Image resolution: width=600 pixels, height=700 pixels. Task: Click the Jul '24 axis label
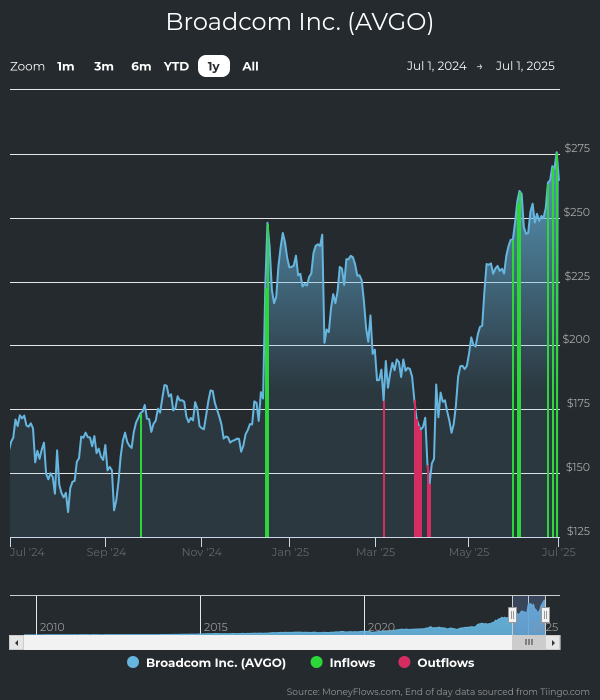27,552
